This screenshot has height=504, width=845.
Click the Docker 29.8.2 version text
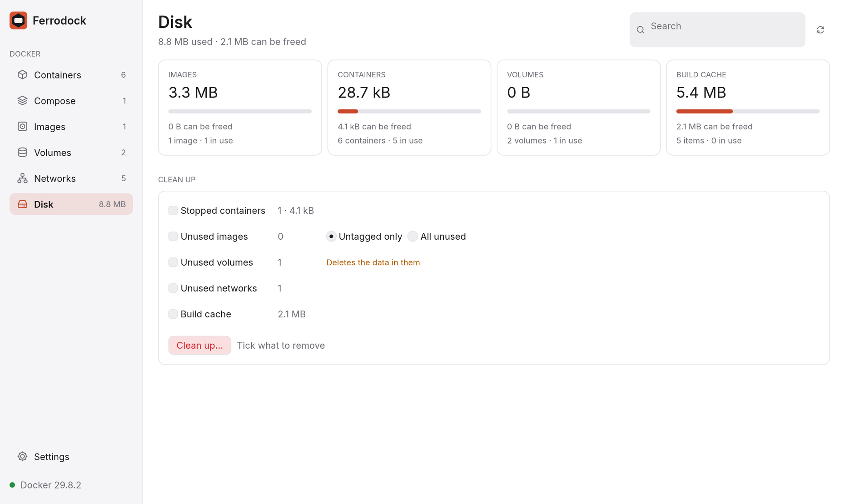[51, 485]
